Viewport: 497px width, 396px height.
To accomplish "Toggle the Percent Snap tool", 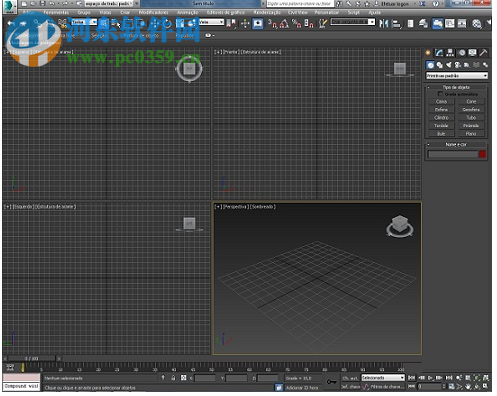I will coord(296,24).
